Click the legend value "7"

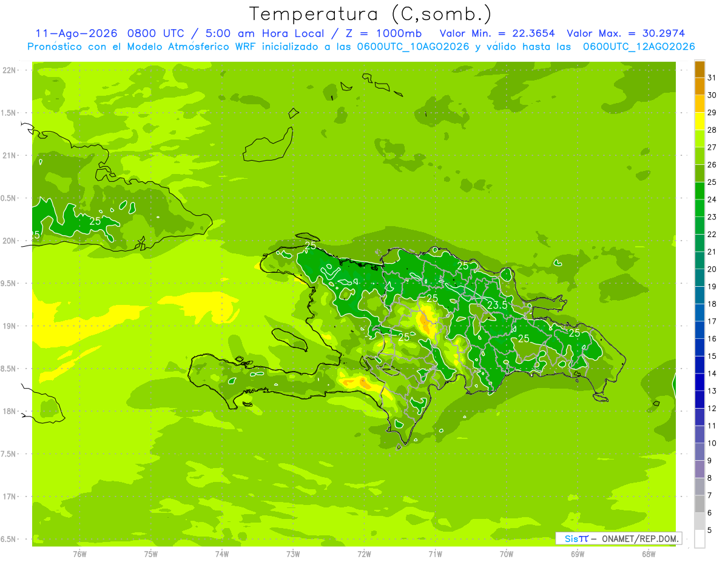(710, 496)
